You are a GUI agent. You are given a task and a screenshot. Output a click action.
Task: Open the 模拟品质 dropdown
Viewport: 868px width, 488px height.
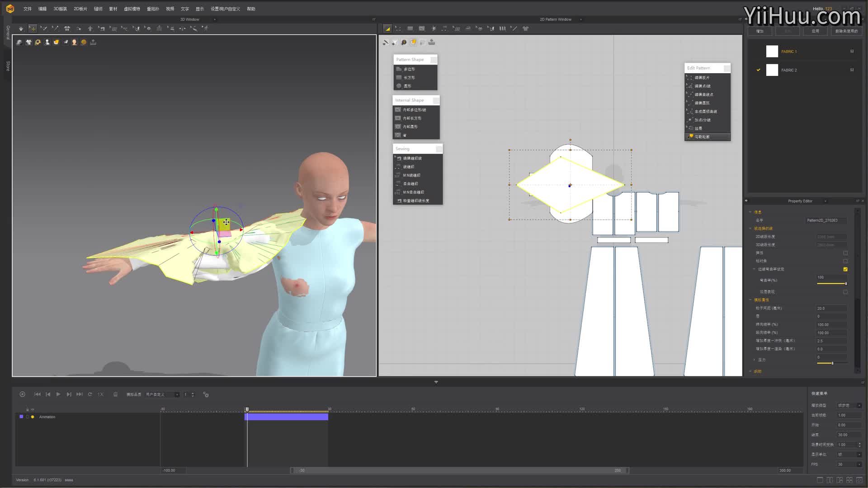click(x=162, y=394)
